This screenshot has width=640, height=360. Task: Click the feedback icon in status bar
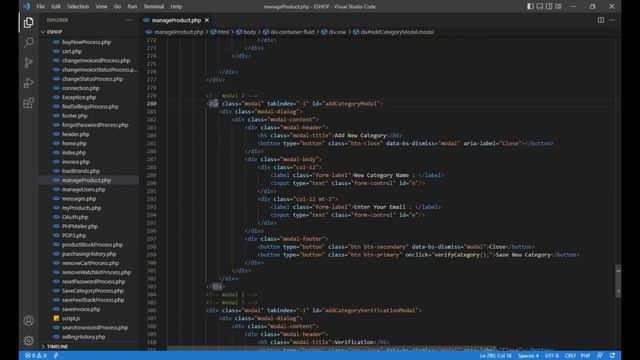600,356
